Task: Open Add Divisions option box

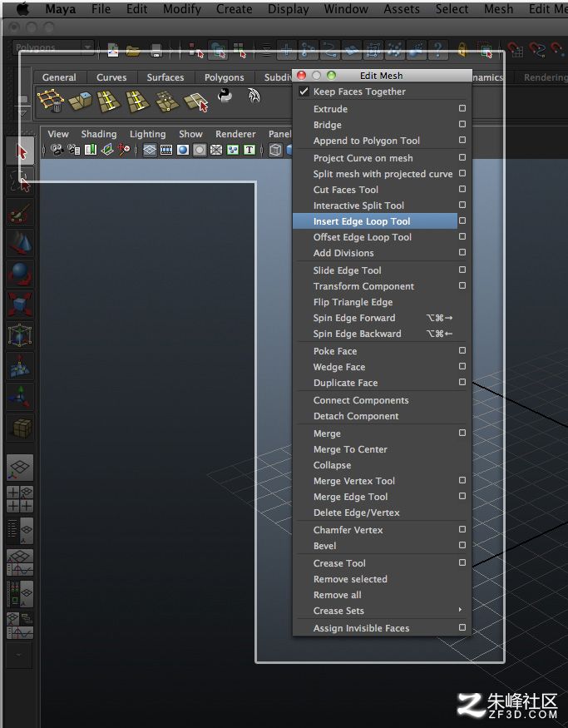Action: 462,252
